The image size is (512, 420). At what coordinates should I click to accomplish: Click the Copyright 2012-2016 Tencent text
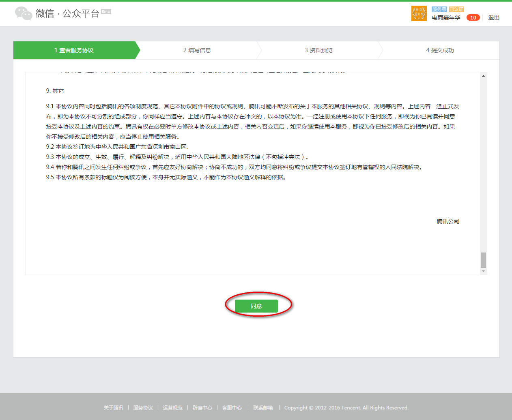(x=346, y=407)
